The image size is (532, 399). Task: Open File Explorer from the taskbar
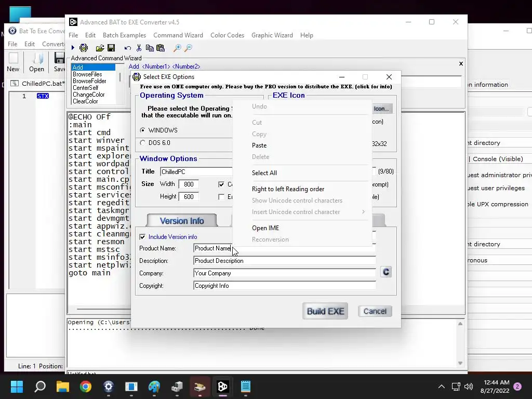(x=63, y=387)
